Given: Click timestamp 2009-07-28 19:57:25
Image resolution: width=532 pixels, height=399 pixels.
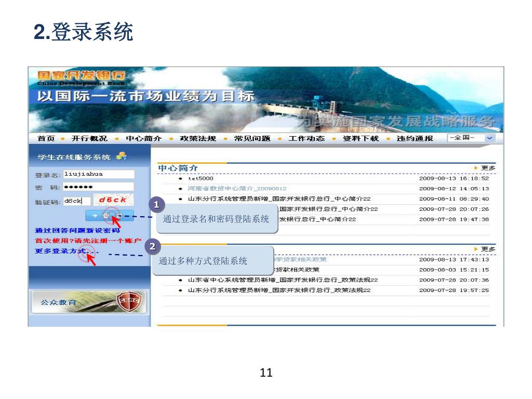Looking at the screenshot, I should [454, 290].
